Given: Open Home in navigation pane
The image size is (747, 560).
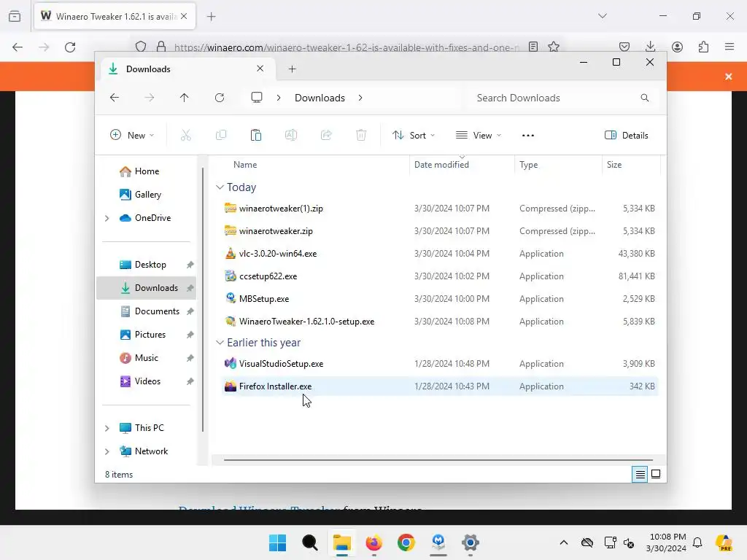Looking at the screenshot, I should pos(146,171).
